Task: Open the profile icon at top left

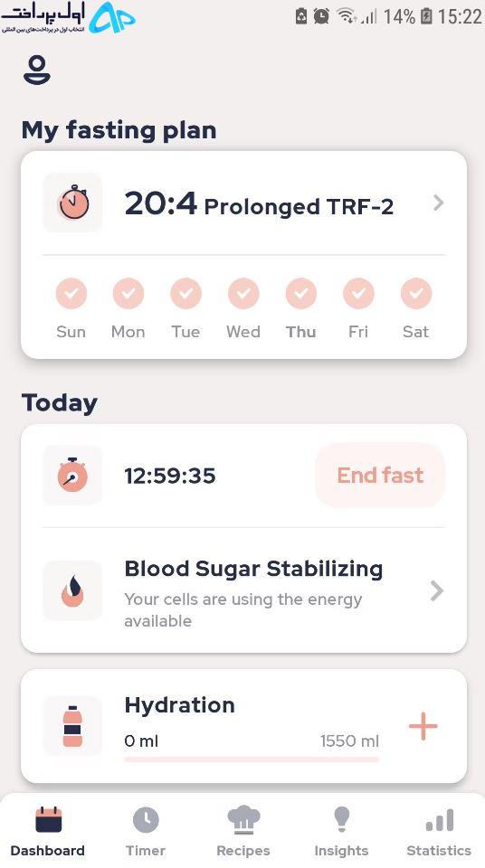Action: pos(36,70)
